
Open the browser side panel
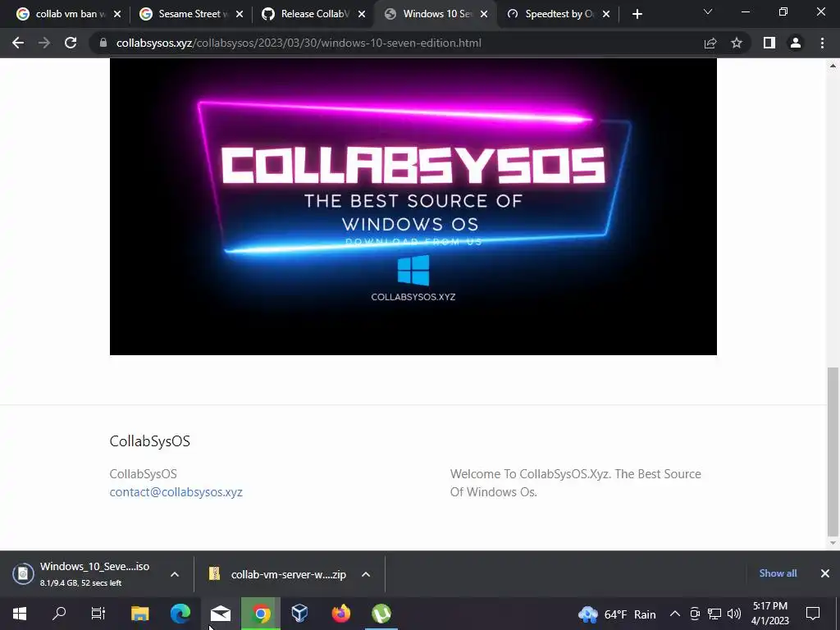(x=769, y=43)
